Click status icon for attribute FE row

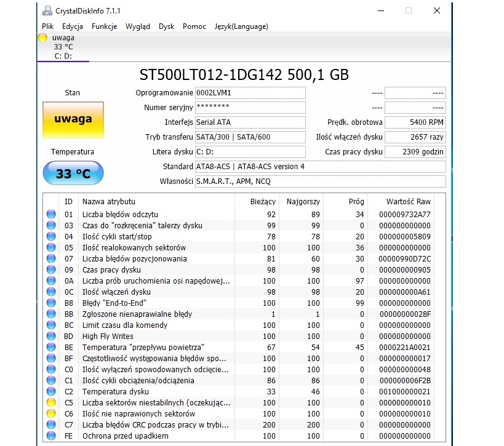pos(51,436)
